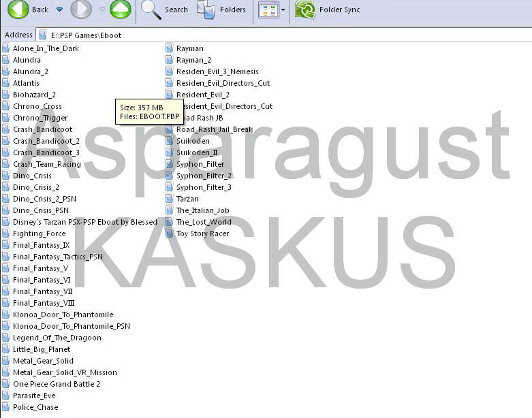Click the Final_Fantasy_V folder name
532x418 pixels.
[x=40, y=268]
